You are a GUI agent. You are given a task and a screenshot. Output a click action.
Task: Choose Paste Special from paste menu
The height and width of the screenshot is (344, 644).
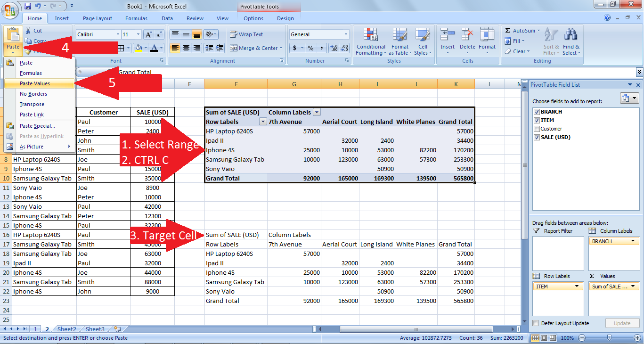pos(40,126)
